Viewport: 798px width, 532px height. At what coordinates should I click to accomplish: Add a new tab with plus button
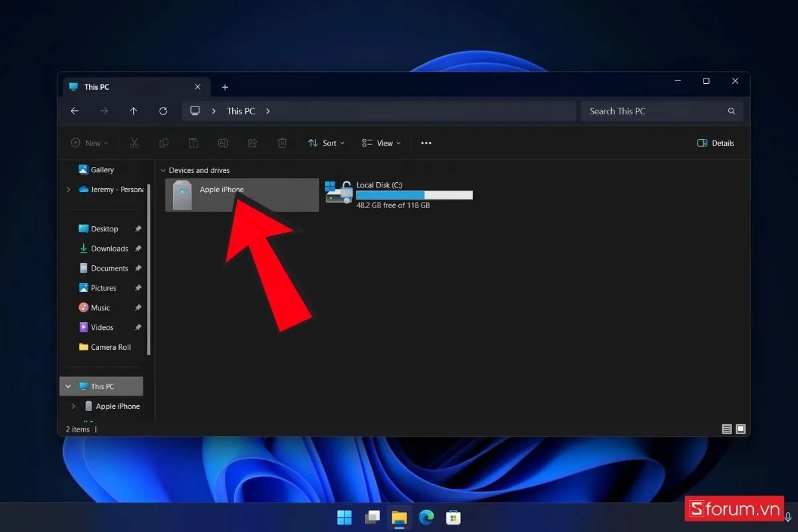click(x=225, y=87)
